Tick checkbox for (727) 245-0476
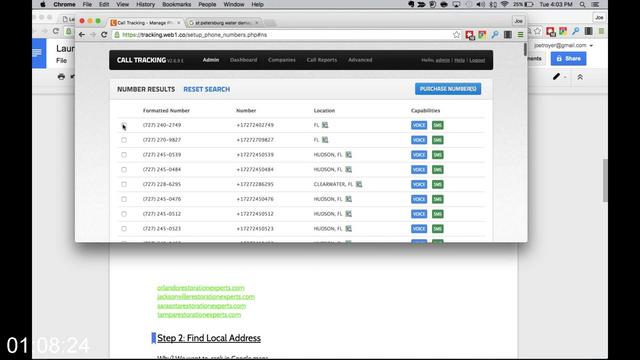Image resolution: width=640 pixels, height=360 pixels. coord(124,199)
